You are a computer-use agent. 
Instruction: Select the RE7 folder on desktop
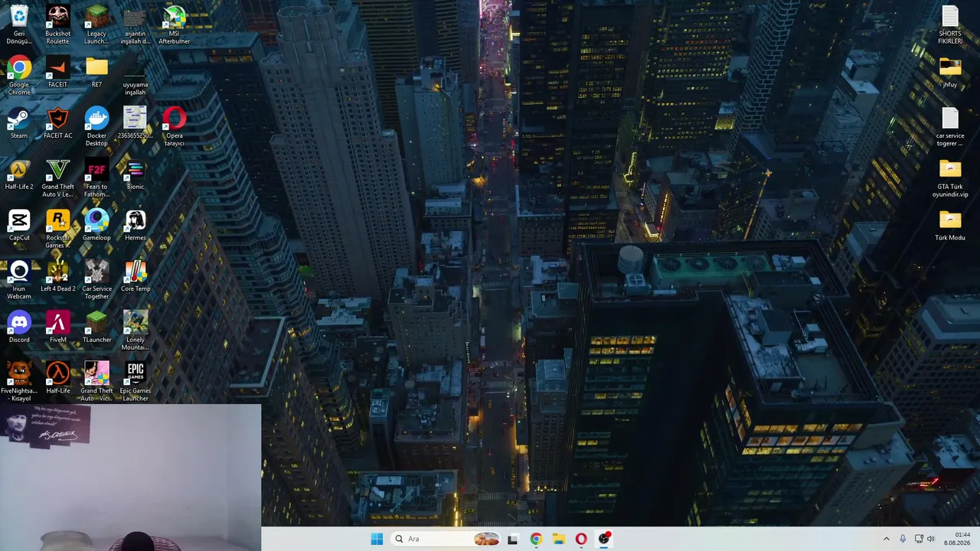tap(96, 72)
